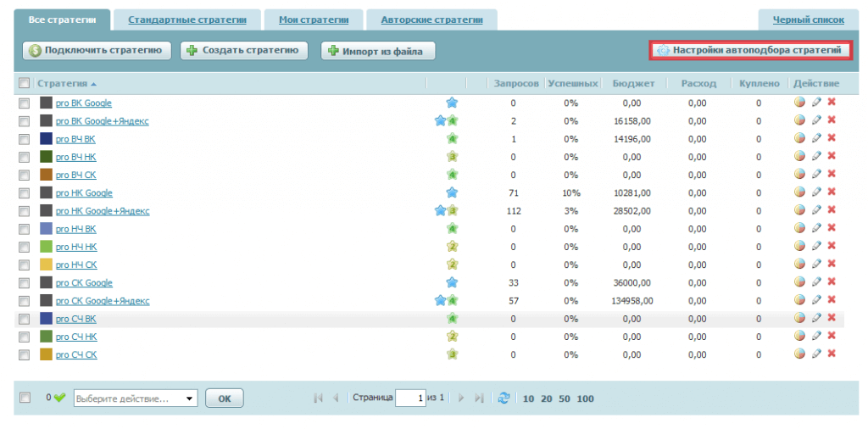The width and height of the screenshot is (868, 429).
Task: Click blue star of pro ВК Google
Action: click(x=453, y=103)
